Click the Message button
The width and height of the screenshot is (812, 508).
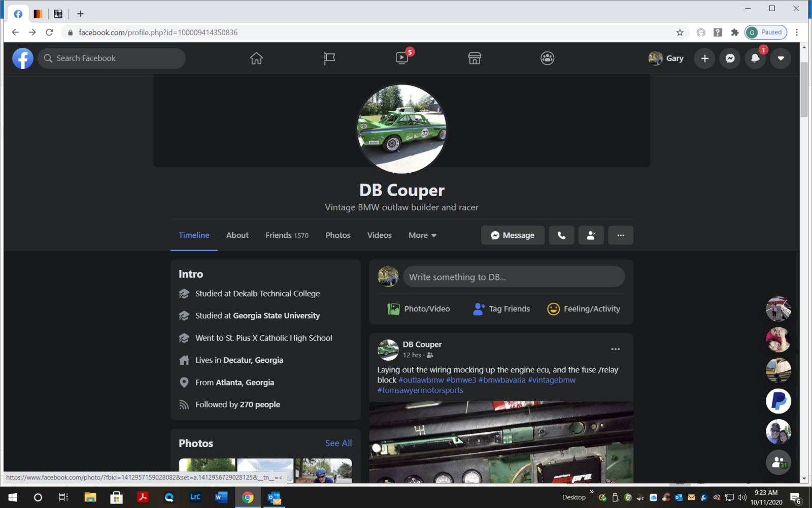513,235
